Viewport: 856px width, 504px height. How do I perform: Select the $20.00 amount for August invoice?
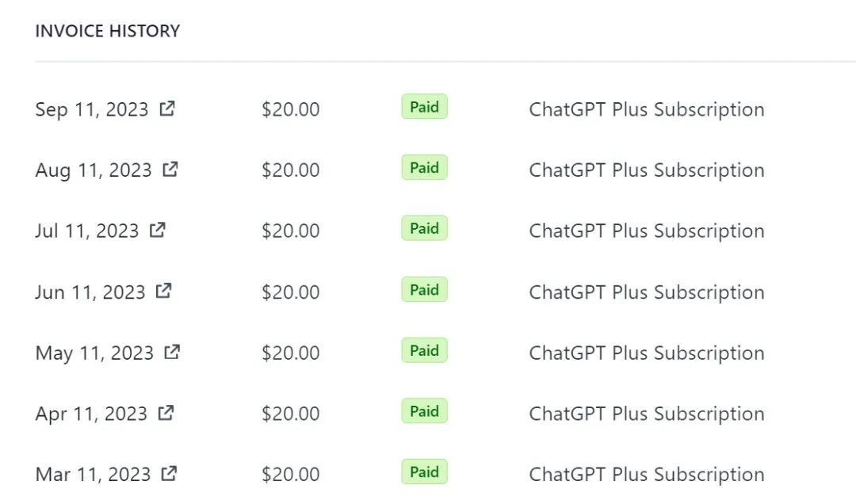coord(290,170)
